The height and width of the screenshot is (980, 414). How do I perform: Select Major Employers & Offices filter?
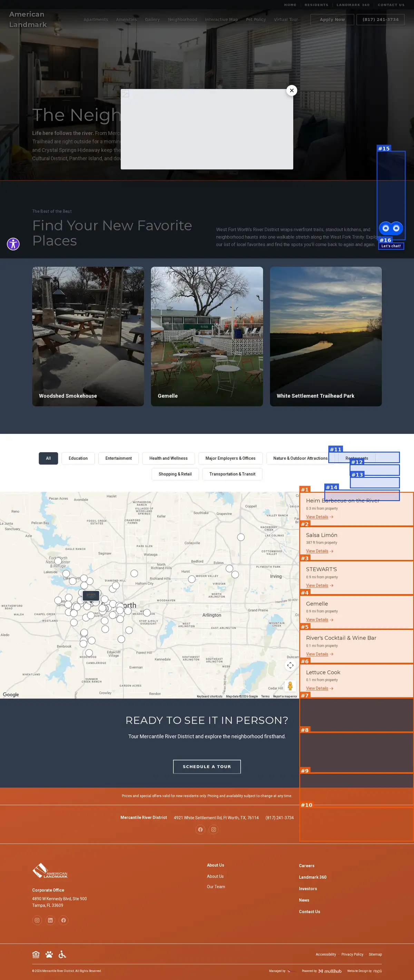coord(230,458)
